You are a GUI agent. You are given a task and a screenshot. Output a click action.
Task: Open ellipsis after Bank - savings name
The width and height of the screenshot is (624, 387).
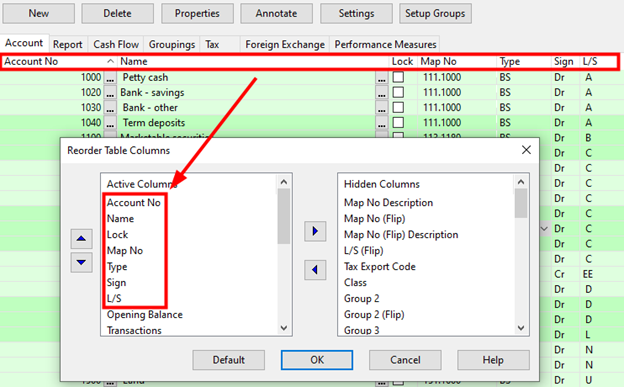[x=382, y=92]
